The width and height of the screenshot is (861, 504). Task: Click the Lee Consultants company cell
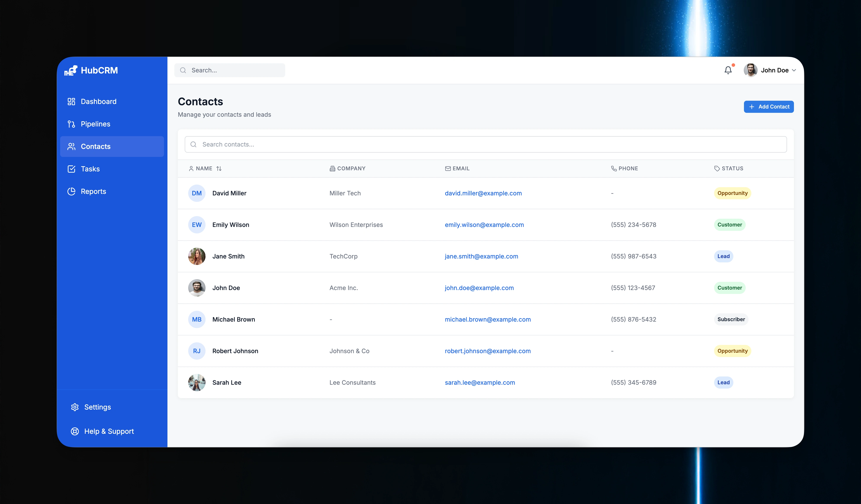point(352,383)
